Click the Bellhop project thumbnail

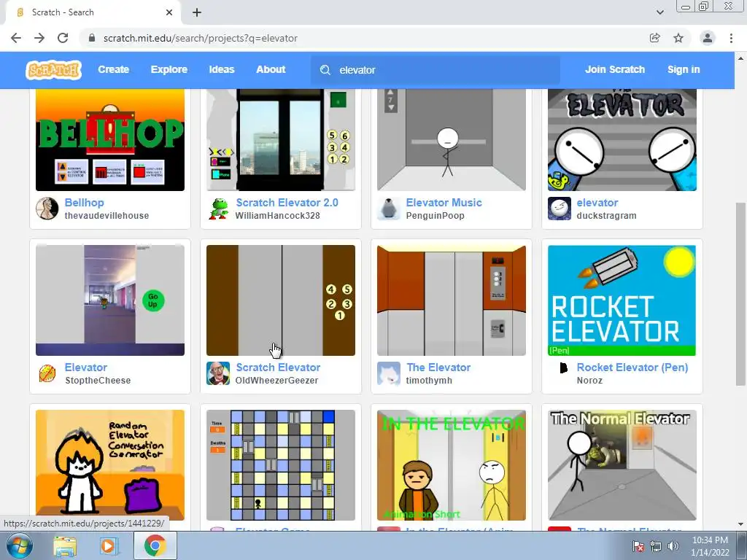[x=110, y=140]
